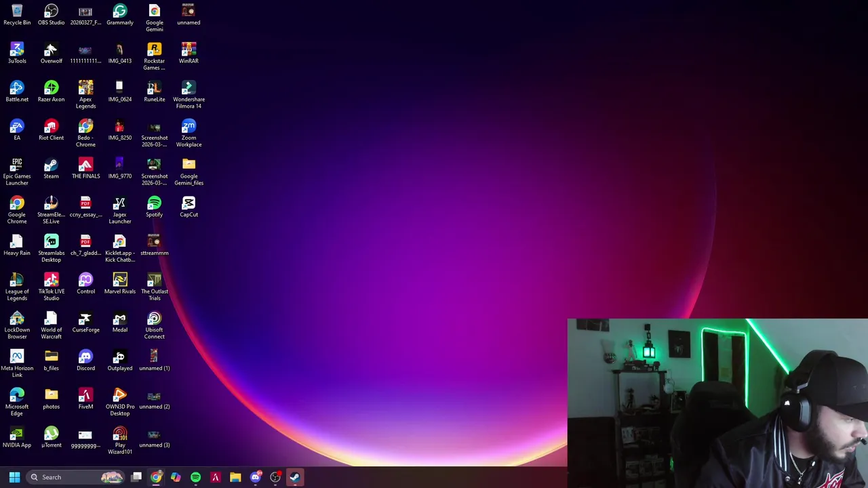868x488 pixels.
Task: Select the Play Wizard101 desktop shortcut
Action: coord(120,441)
